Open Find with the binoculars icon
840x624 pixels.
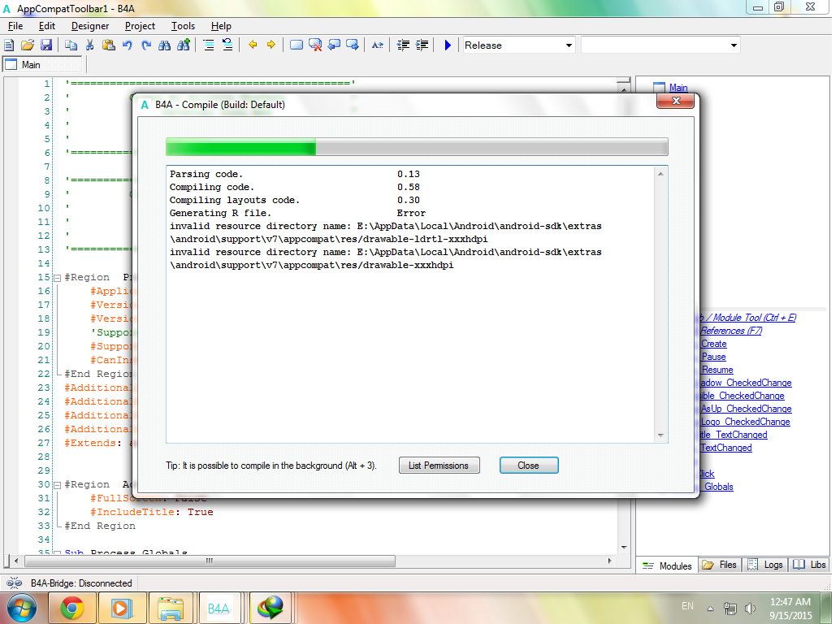pyautogui.click(x=165, y=45)
